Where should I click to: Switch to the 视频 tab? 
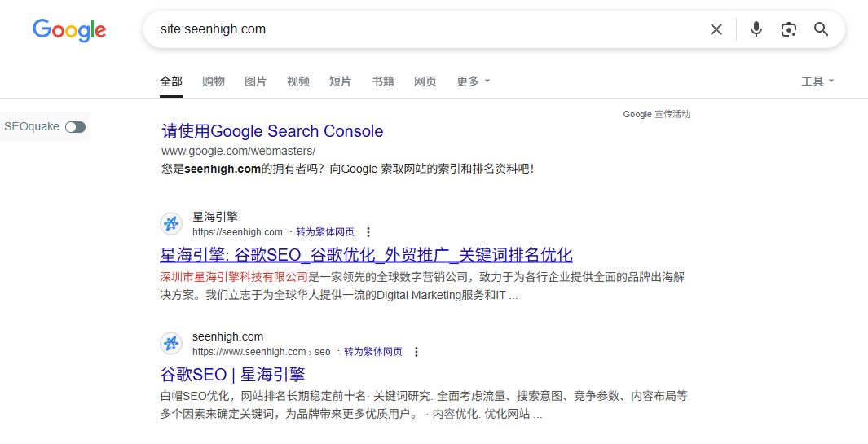pos(297,81)
